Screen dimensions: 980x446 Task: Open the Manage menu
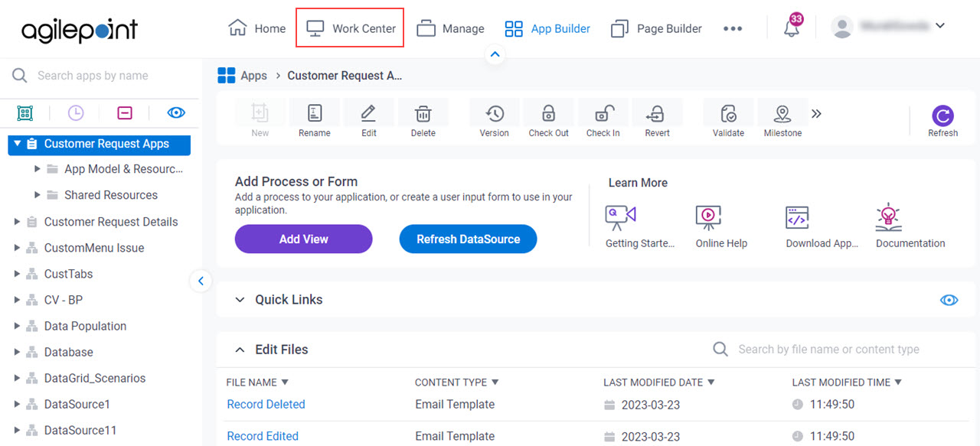pyautogui.click(x=450, y=28)
